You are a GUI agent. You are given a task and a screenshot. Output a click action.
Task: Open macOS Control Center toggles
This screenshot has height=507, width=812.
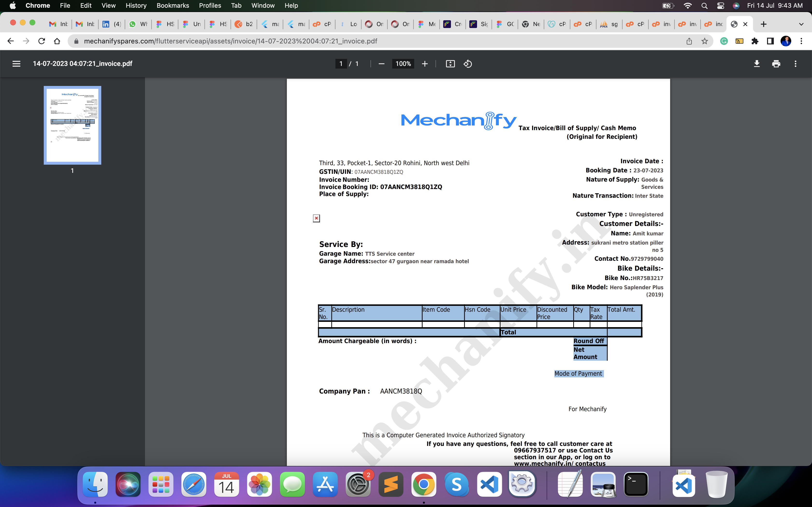pyautogui.click(x=720, y=6)
